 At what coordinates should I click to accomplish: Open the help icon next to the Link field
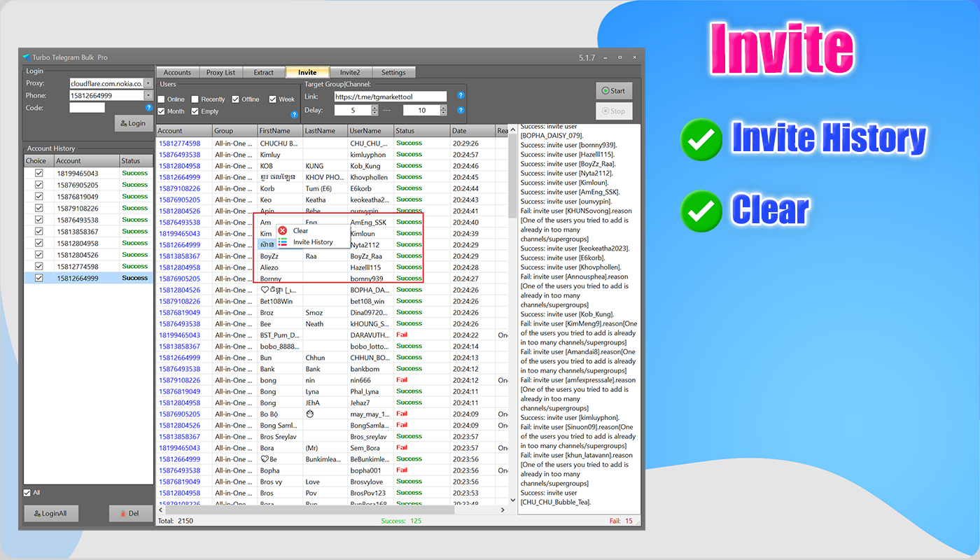(461, 95)
